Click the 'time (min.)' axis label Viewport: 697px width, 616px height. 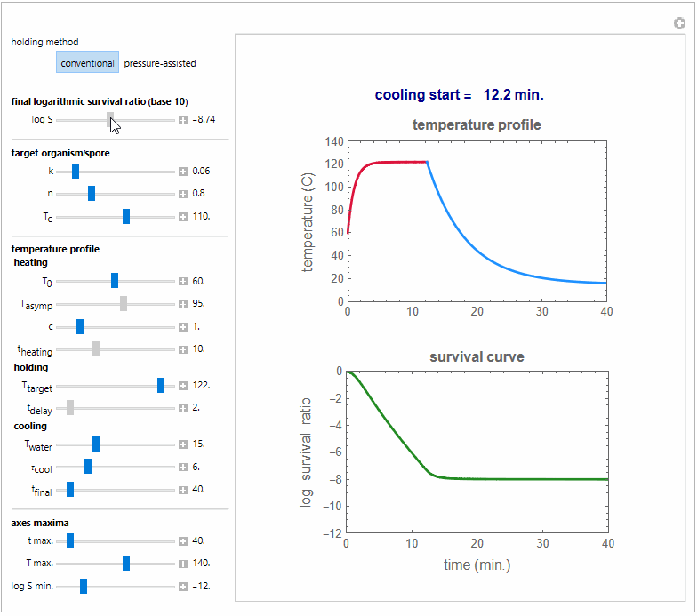[x=477, y=565]
